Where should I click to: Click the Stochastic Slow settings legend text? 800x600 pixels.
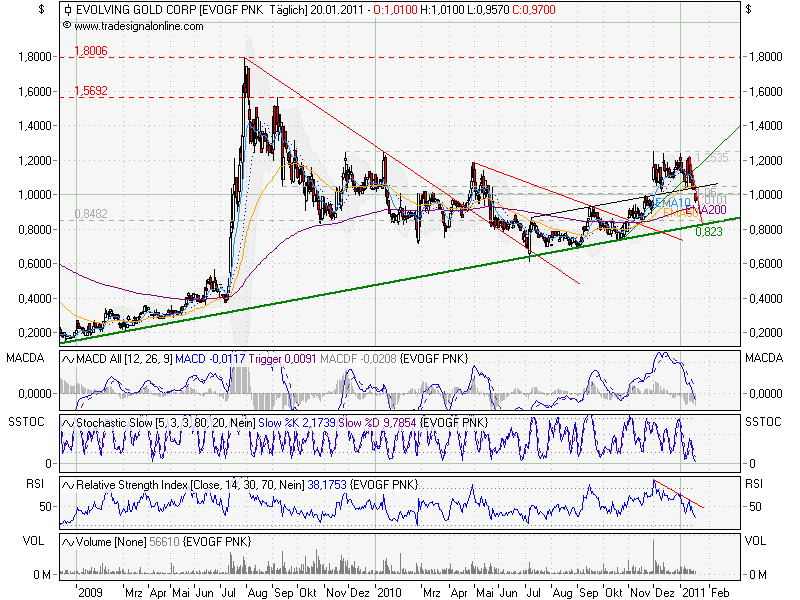click(163, 423)
